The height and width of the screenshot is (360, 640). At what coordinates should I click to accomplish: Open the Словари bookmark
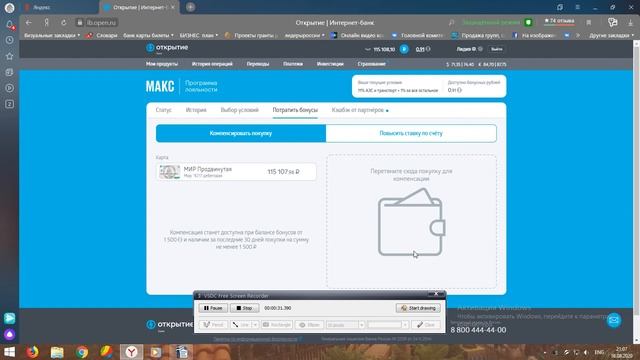[x=102, y=36]
